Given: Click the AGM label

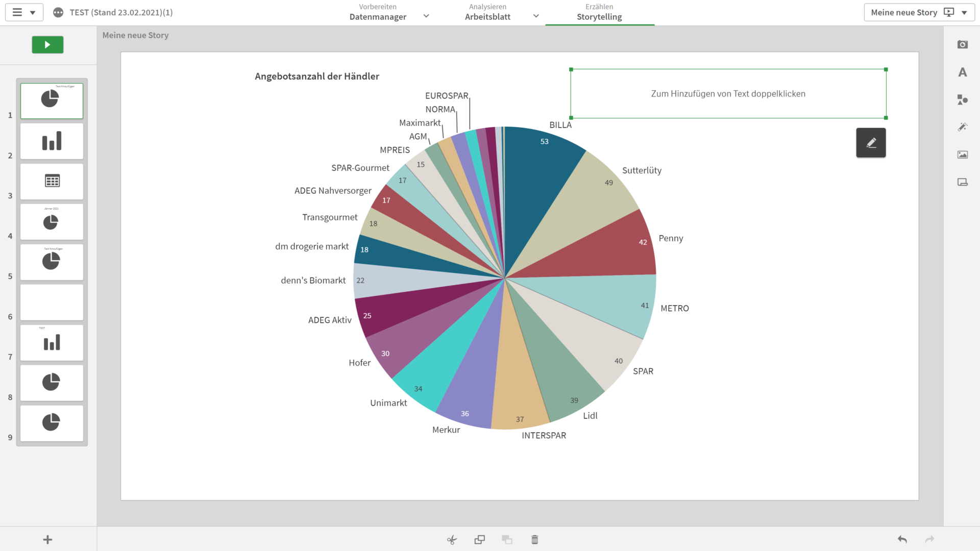Looking at the screenshot, I should (x=418, y=136).
